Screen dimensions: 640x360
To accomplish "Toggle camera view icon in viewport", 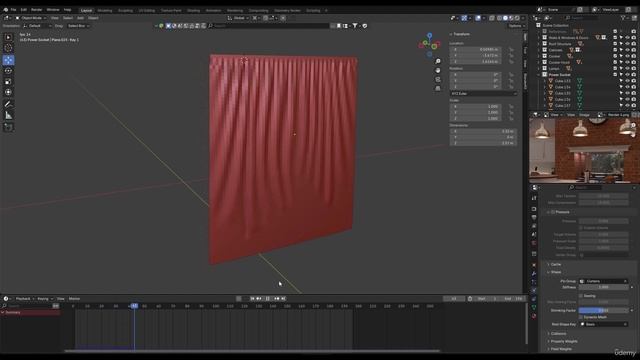I will coord(438,79).
